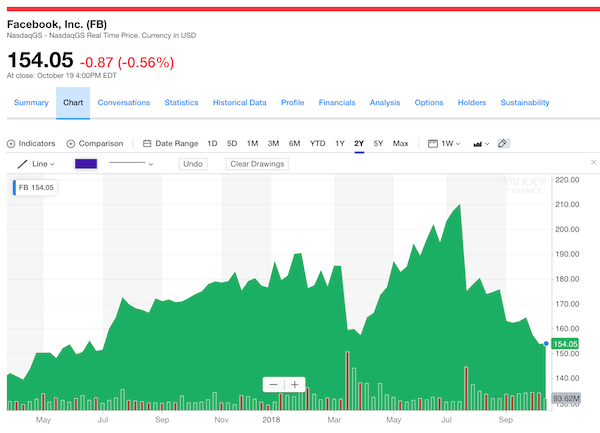Screen dimensions: 600x433
Task: Click the 200.00 price axis label
Action: click(567, 229)
